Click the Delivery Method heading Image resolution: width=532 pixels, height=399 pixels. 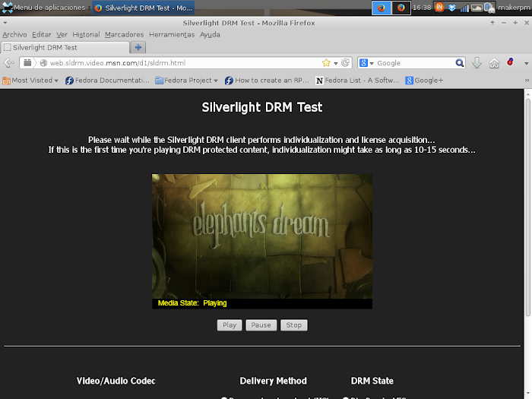pyautogui.click(x=273, y=381)
